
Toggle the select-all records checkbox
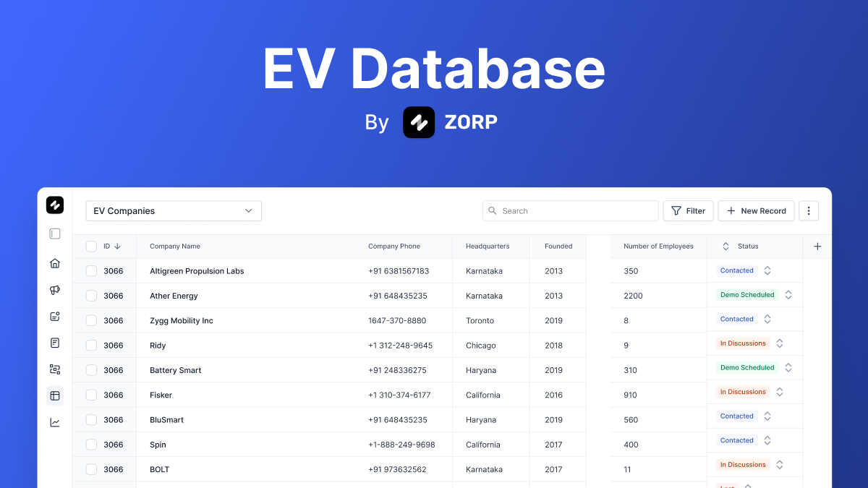(90, 246)
